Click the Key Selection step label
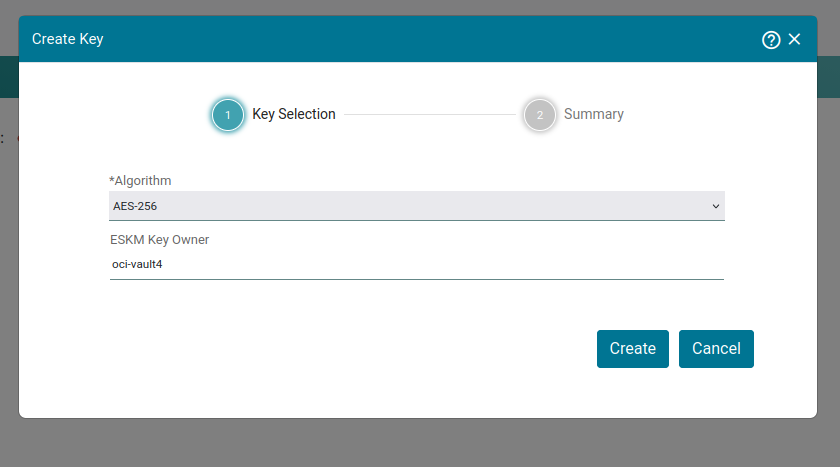This screenshot has height=467, width=840. pyautogui.click(x=294, y=114)
